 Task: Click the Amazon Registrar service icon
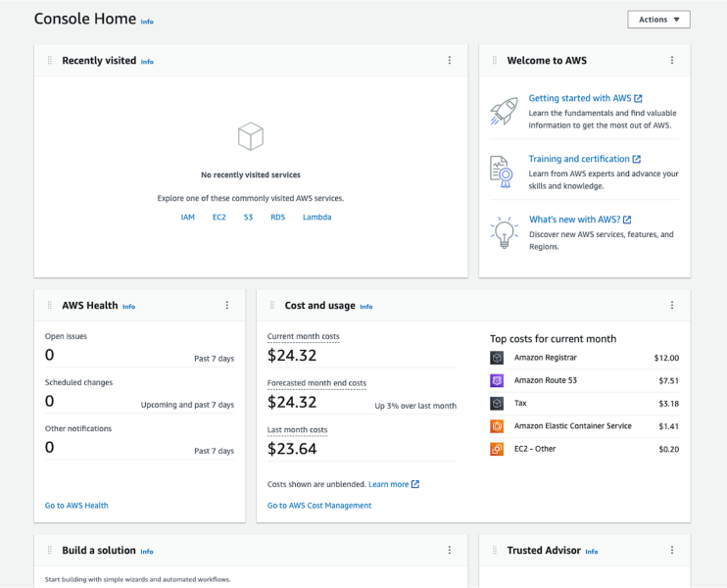pyautogui.click(x=497, y=358)
